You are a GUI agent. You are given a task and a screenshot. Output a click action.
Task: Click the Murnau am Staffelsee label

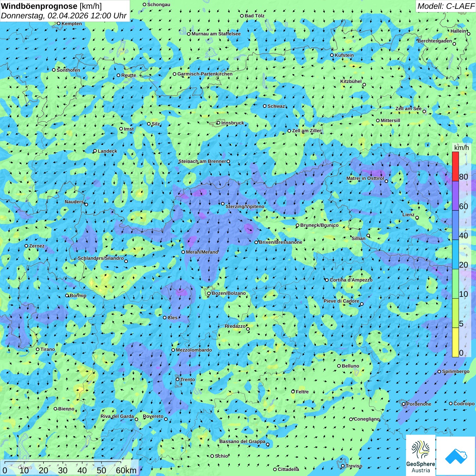point(216,34)
